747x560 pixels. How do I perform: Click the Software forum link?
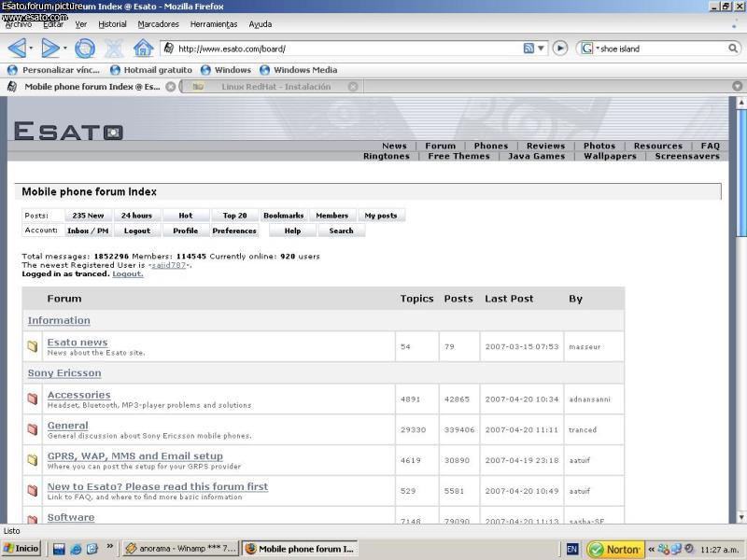[71, 517]
